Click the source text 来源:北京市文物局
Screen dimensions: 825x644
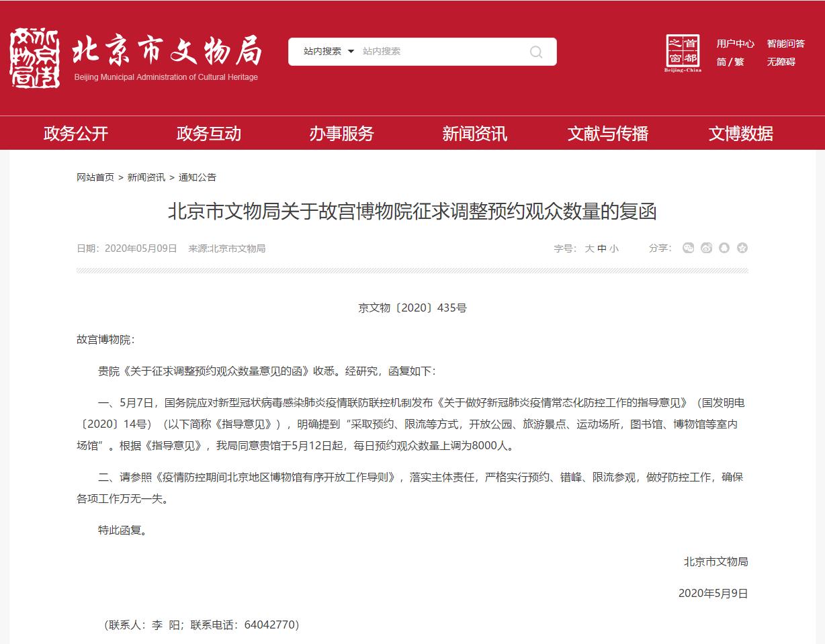pyautogui.click(x=227, y=248)
